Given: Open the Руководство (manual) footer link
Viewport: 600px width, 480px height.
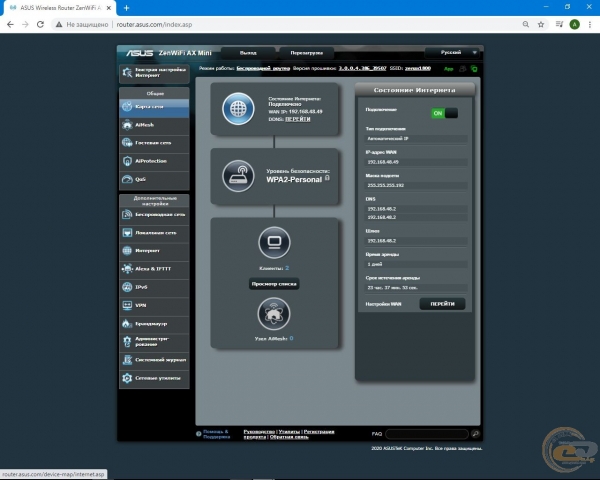Looking at the screenshot, I should 259,432.
